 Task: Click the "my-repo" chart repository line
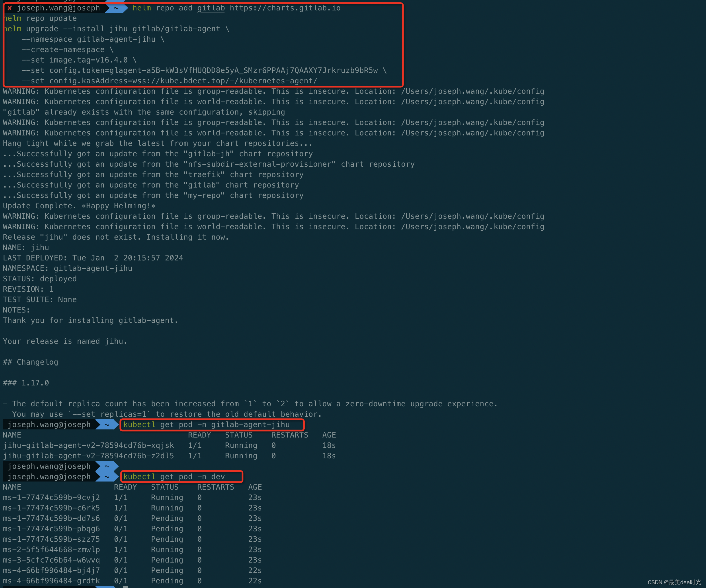click(153, 196)
